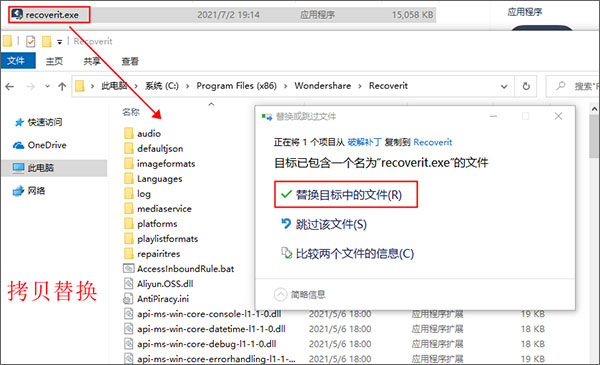Screen dimensions: 600x365
Task: Open OneDrive in the sidebar
Action: [x=40, y=145]
